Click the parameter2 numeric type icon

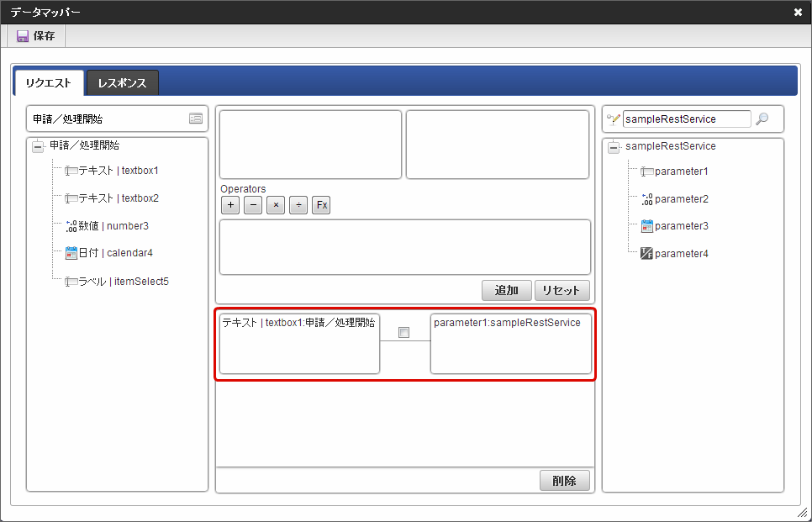pos(646,199)
